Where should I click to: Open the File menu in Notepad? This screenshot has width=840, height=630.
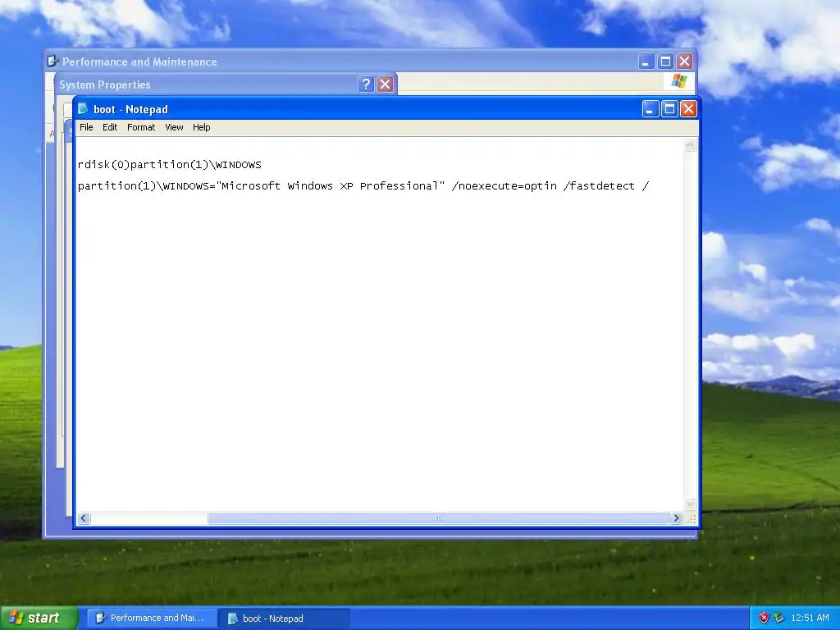[86, 127]
